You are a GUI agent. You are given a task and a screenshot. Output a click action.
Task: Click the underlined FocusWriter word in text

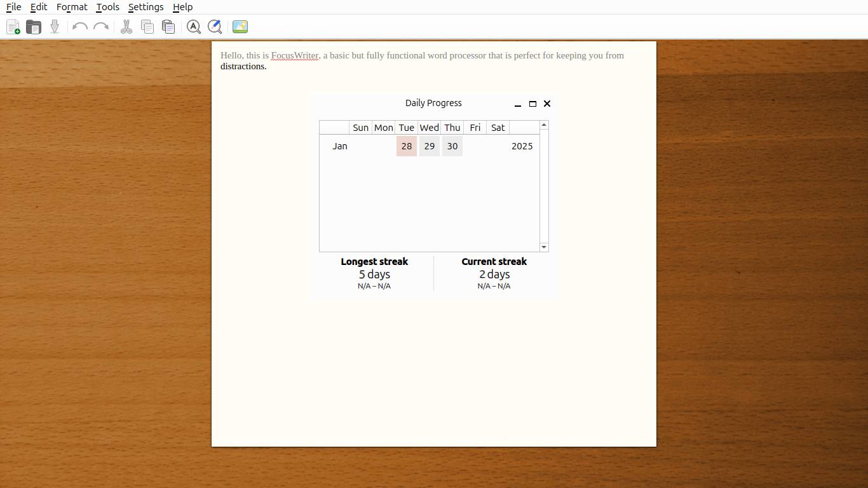tap(294, 55)
